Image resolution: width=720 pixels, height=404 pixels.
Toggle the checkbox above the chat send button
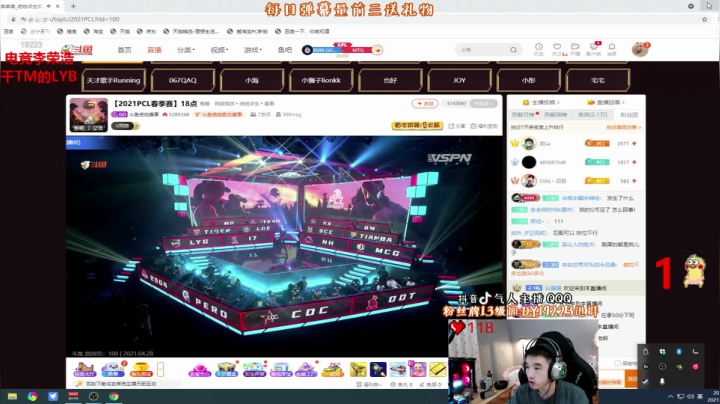[618, 363]
